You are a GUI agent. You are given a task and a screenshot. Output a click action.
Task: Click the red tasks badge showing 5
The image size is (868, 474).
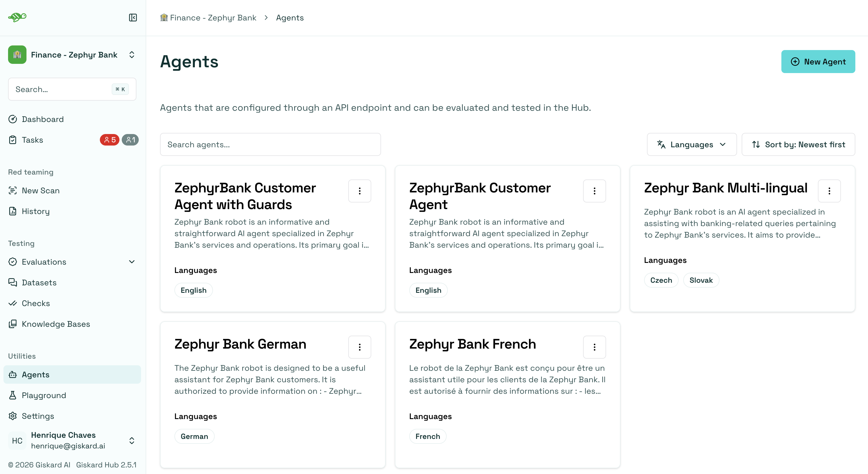click(110, 140)
